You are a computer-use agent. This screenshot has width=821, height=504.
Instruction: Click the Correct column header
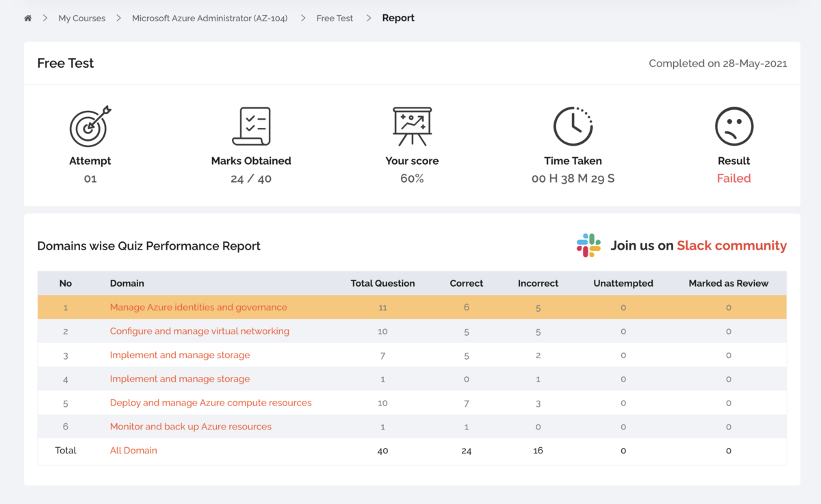467,283
